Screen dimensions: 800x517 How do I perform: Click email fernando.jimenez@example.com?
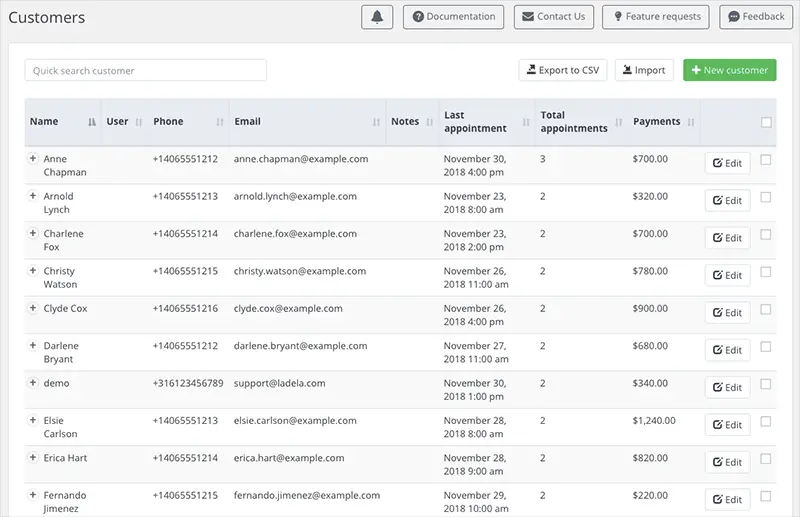307,496
